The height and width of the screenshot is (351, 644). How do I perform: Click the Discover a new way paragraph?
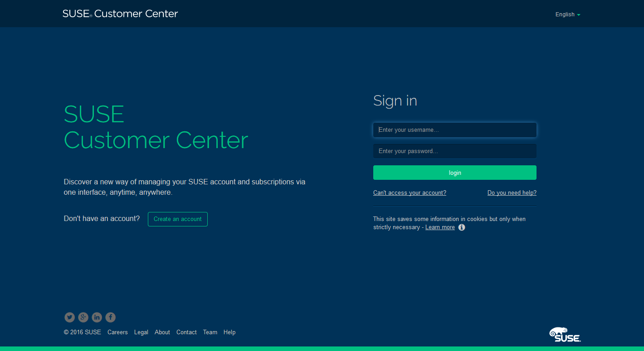(185, 187)
